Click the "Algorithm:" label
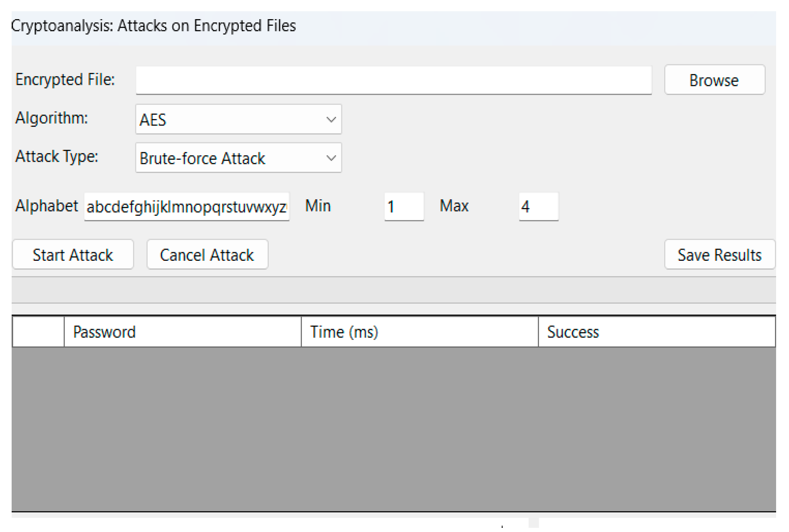Image resolution: width=789 pixels, height=532 pixels. click(x=52, y=118)
